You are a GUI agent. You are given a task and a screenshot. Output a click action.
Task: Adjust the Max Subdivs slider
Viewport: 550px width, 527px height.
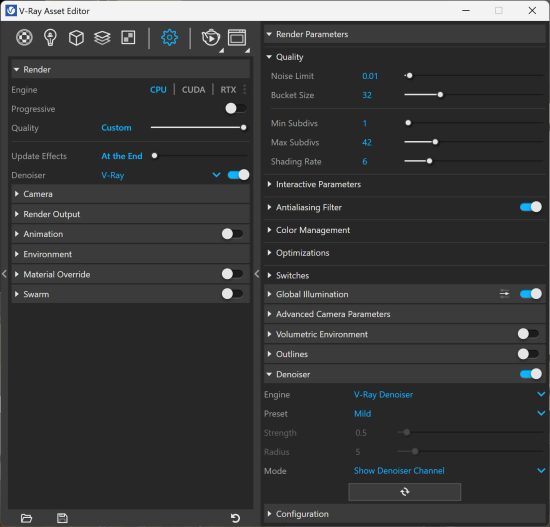pos(474,142)
